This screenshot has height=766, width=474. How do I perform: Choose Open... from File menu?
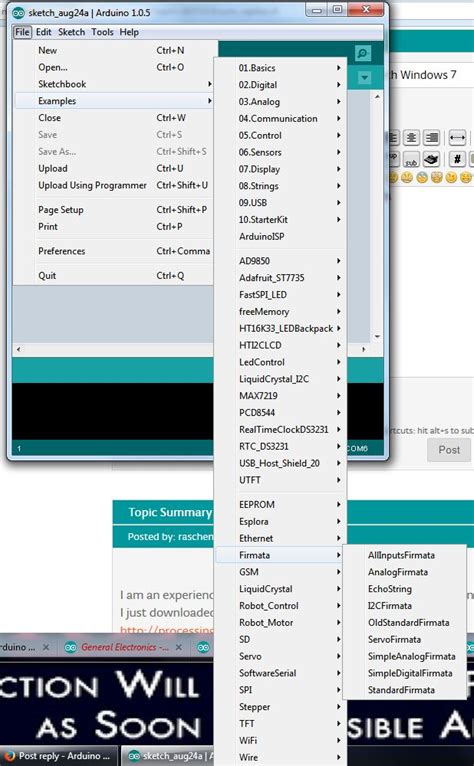tap(114, 67)
